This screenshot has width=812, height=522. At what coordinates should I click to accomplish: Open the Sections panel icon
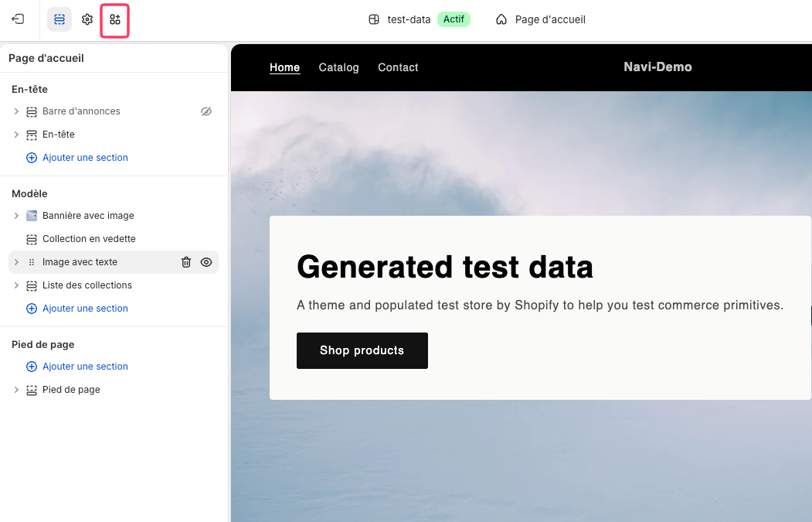(59, 19)
